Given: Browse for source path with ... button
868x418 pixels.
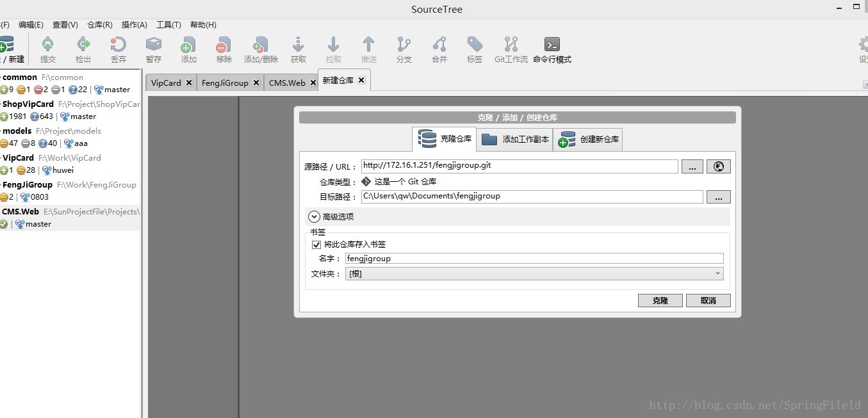Looking at the screenshot, I should 692,166.
